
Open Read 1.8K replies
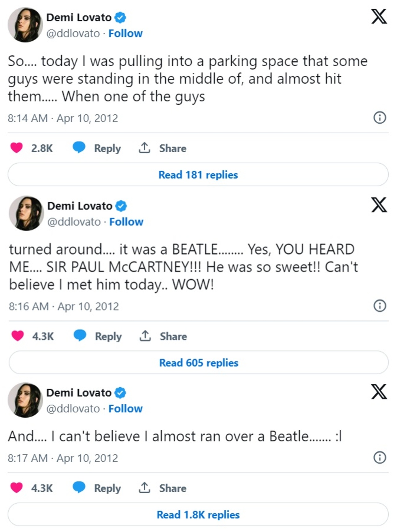tap(198, 515)
